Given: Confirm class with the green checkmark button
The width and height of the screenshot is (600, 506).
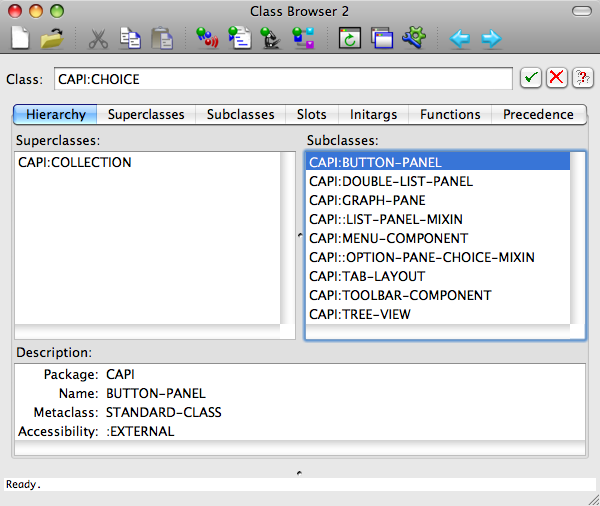Looking at the screenshot, I should (531, 78).
